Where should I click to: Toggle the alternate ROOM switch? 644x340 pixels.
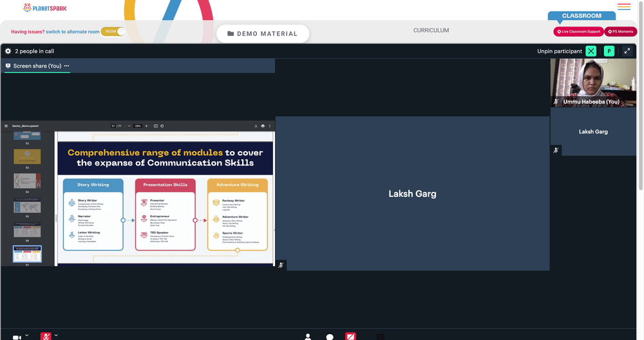pos(113,32)
